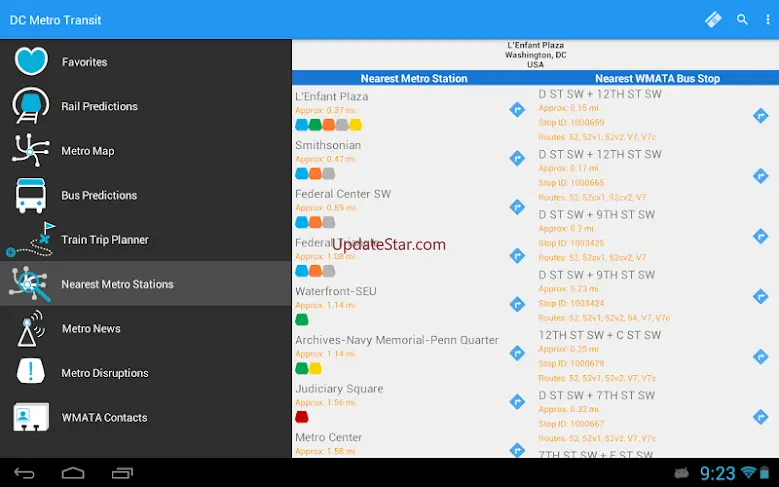Select Nearest Metro Stations icon
The width and height of the screenshot is (779, 487).
[30, 284]
